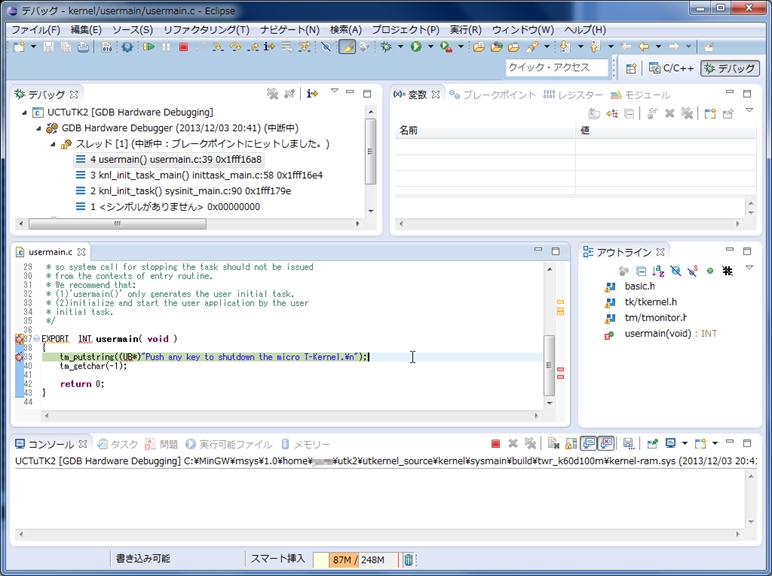Click Previous Annotation up-arrow icon

coord(595,47)
